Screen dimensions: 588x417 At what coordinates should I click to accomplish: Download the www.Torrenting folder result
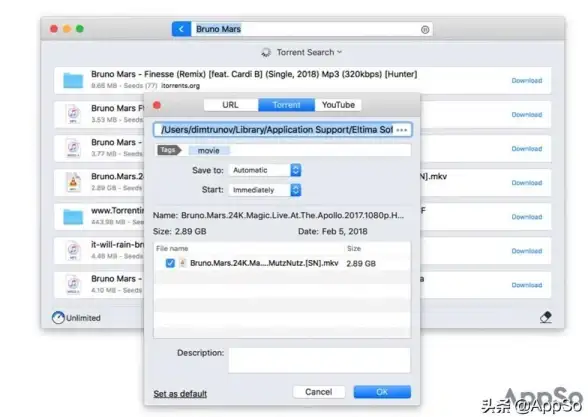[x=527, y=217]
